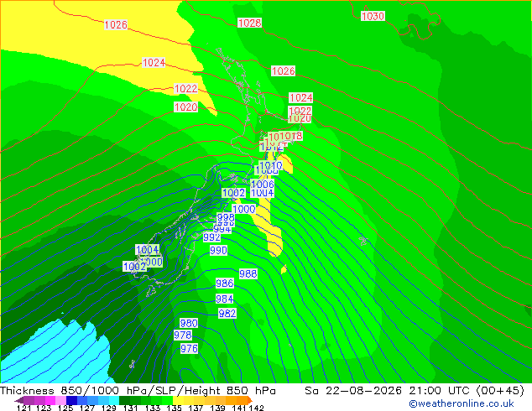Select the legend value 121
This screenshot has width=532, height=411.
[x=23, y=408]
